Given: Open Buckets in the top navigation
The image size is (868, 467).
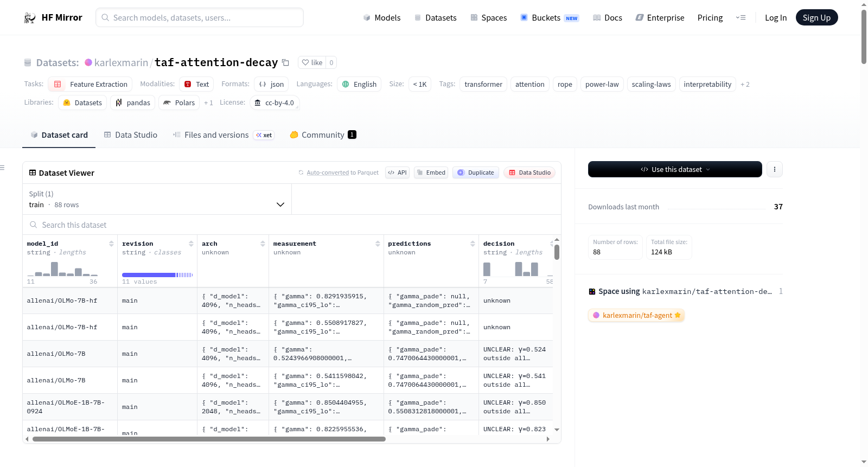Looking at the screenshot, I should click(550, 18).
